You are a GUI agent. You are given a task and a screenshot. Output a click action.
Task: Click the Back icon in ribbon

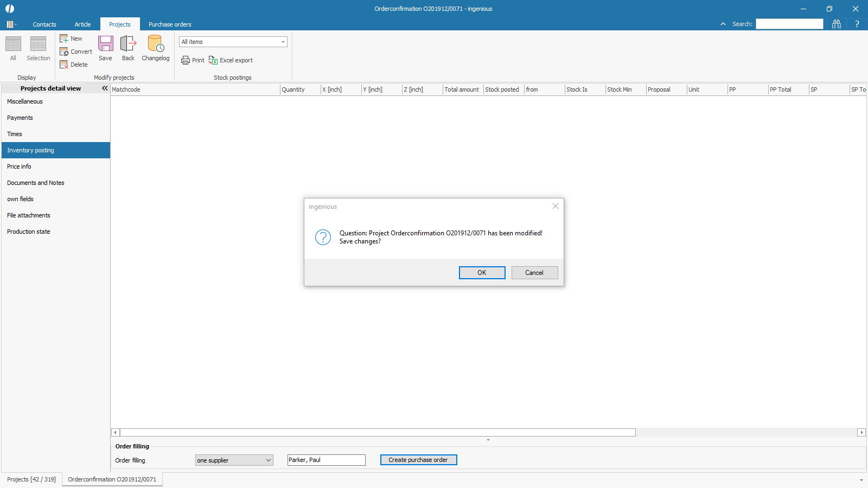point(128,44)
